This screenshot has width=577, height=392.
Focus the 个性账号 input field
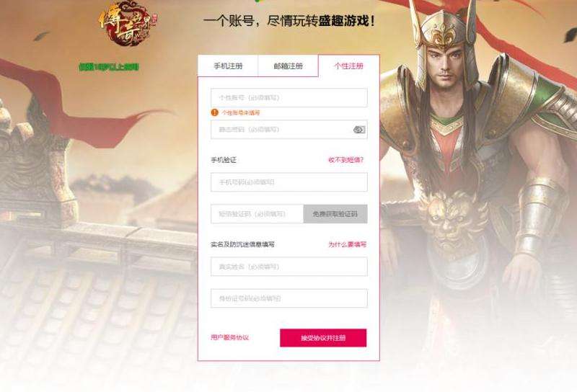289,98
